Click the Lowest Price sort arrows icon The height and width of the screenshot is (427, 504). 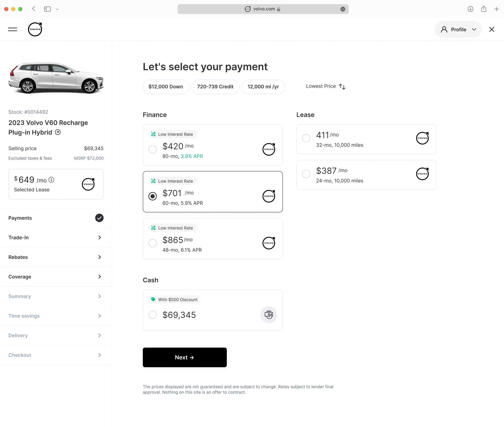tap(342, 86)
